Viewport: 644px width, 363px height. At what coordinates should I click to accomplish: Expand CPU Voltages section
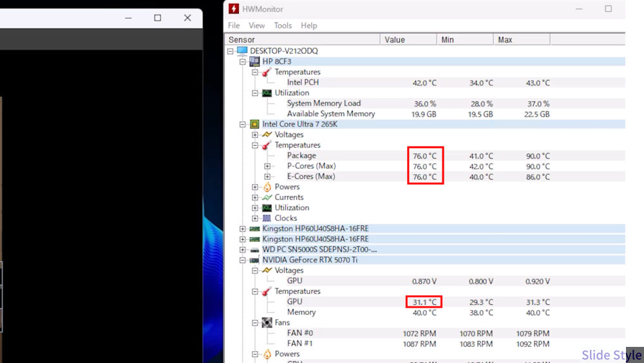255,135
